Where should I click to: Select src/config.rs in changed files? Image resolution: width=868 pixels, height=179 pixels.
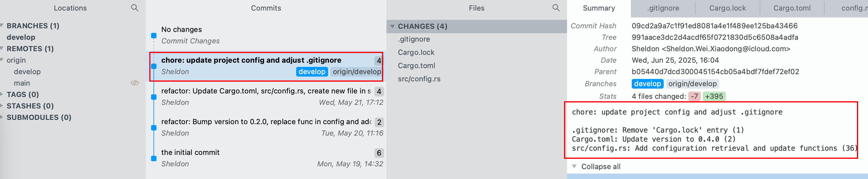point(419,79)
